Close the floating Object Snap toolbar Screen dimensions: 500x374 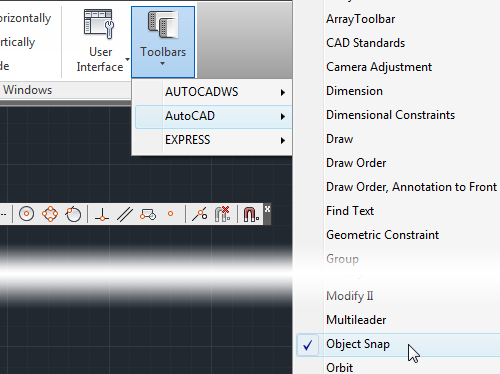pyautogui.click(x=267, y=209)
